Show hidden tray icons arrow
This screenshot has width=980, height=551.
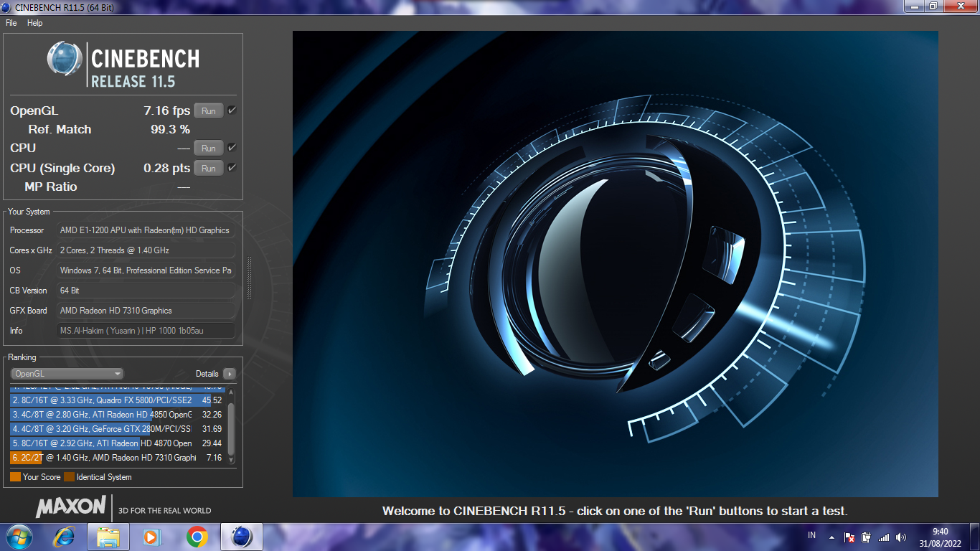pyautogui.click(x=831, y=537)
